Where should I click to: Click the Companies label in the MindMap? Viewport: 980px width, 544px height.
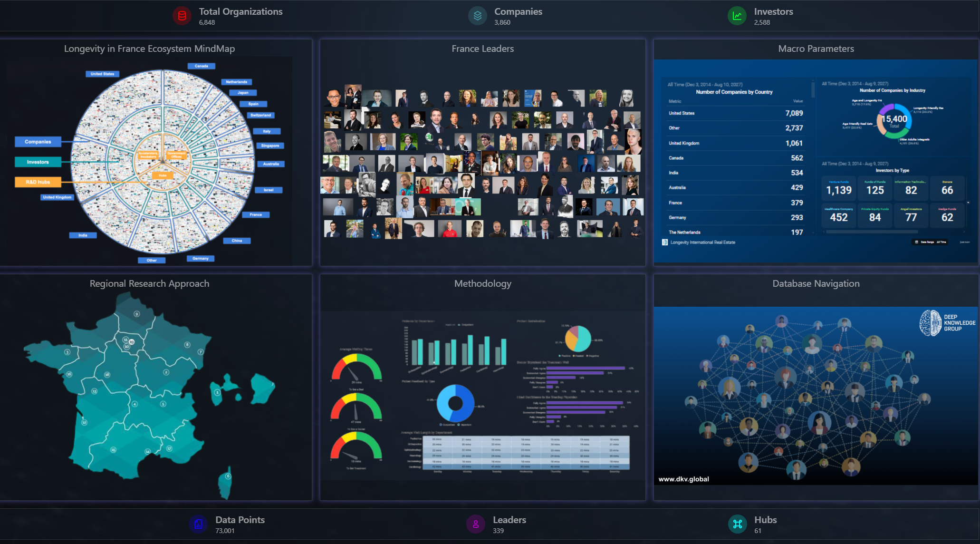pyautogui.click(x=38, y=142)
